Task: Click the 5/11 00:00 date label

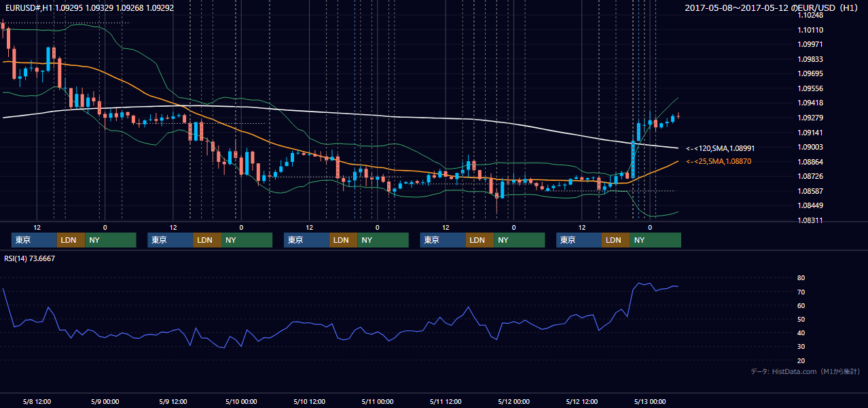Action: pyautogui.click(x=377, y=401)
